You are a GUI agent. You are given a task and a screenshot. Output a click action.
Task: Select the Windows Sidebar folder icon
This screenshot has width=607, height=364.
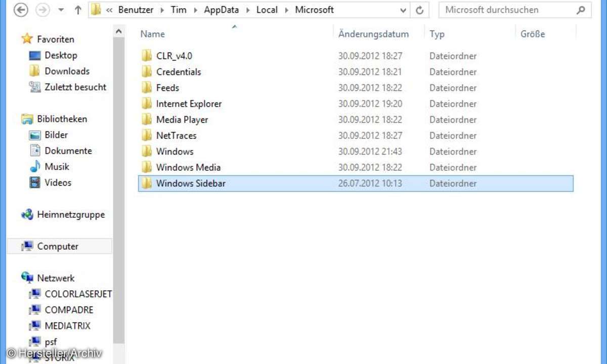point(147,183)
